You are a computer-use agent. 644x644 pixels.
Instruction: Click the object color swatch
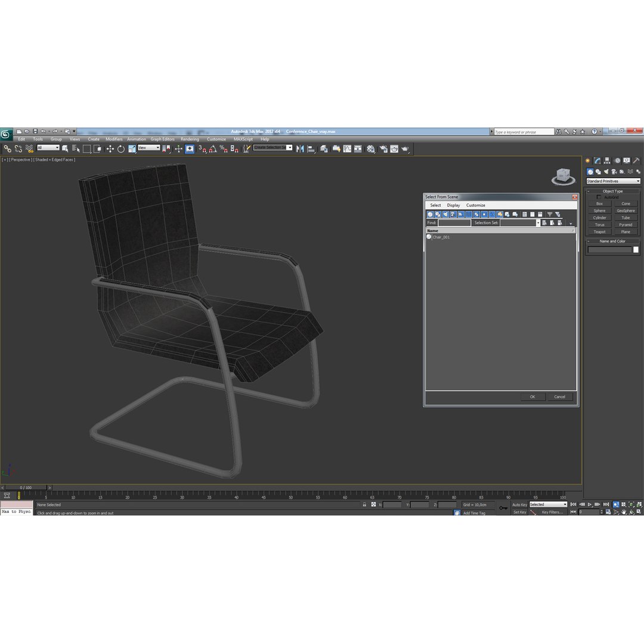(x=636, y=250)
